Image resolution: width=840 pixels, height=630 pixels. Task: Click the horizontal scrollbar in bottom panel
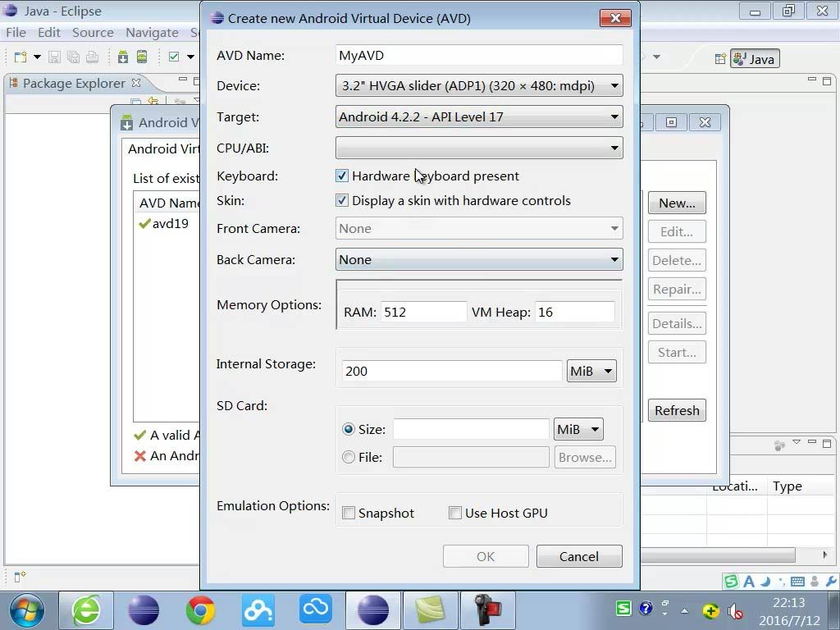click(x=717, y=555)
